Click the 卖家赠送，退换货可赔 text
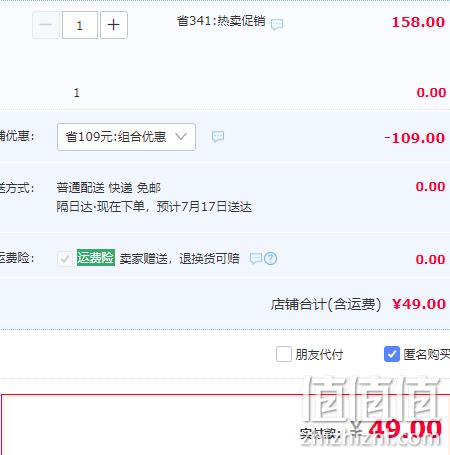The height and width of the screenshot is (455, 450). (180, 258)
